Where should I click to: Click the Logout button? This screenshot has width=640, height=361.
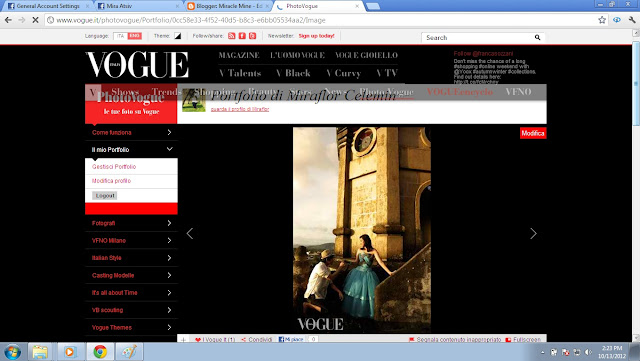pos(104,196)
